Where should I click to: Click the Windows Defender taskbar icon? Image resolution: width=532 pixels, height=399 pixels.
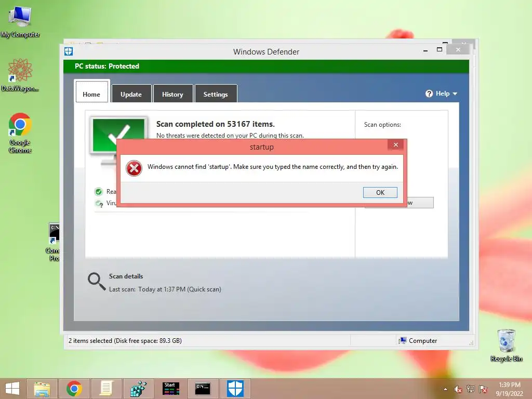pyautogui.click(x=235, y=389)
